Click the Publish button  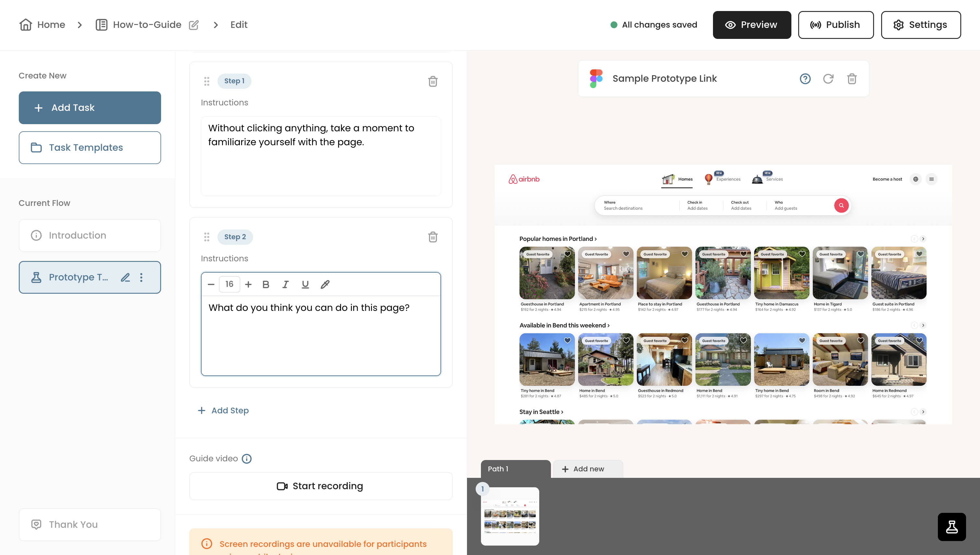tap(835, 25)
